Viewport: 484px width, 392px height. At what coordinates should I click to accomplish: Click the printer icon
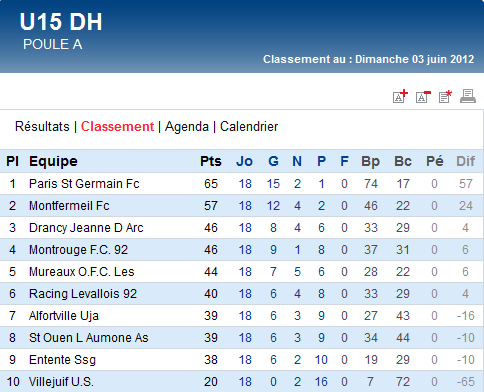[468, 96]
